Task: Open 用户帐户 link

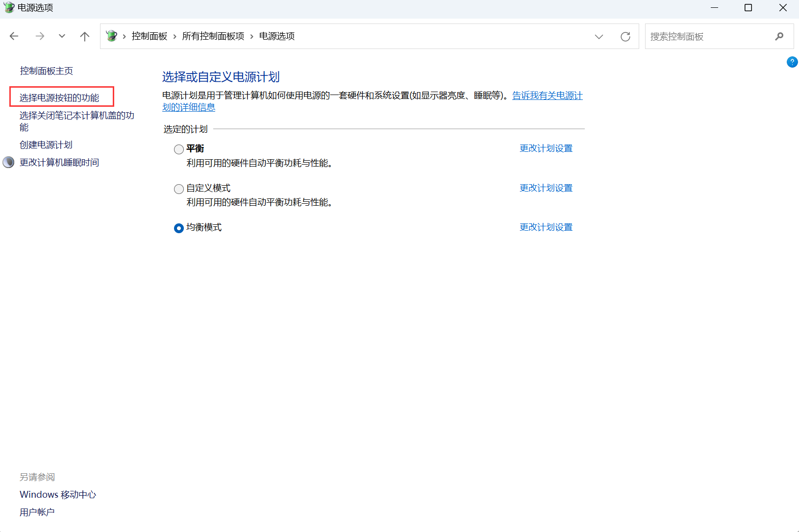Action: click(37, 512)
